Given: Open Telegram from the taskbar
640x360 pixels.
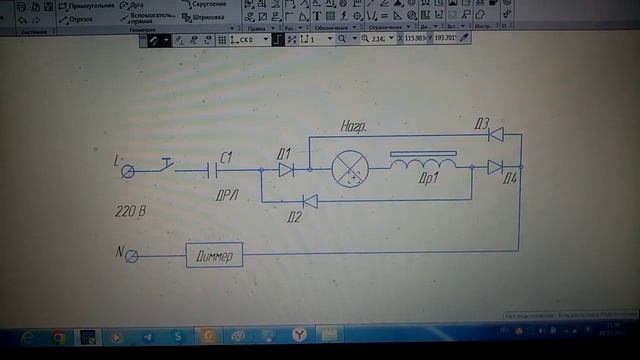Looking at the screenshot, I should pyautogui.click(x=148, y=337).
